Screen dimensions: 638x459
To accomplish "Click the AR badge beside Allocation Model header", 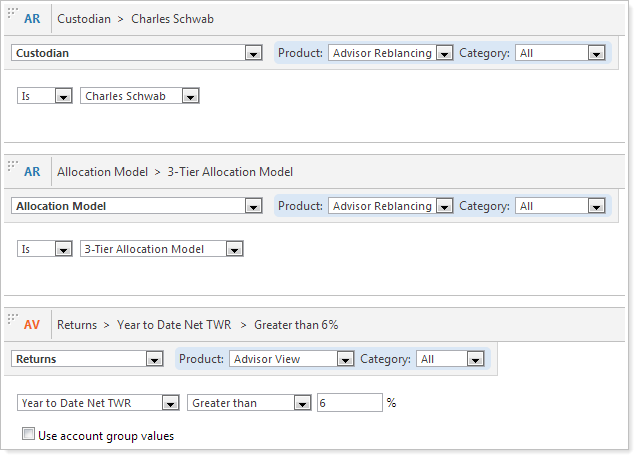I will pos(32,172).
